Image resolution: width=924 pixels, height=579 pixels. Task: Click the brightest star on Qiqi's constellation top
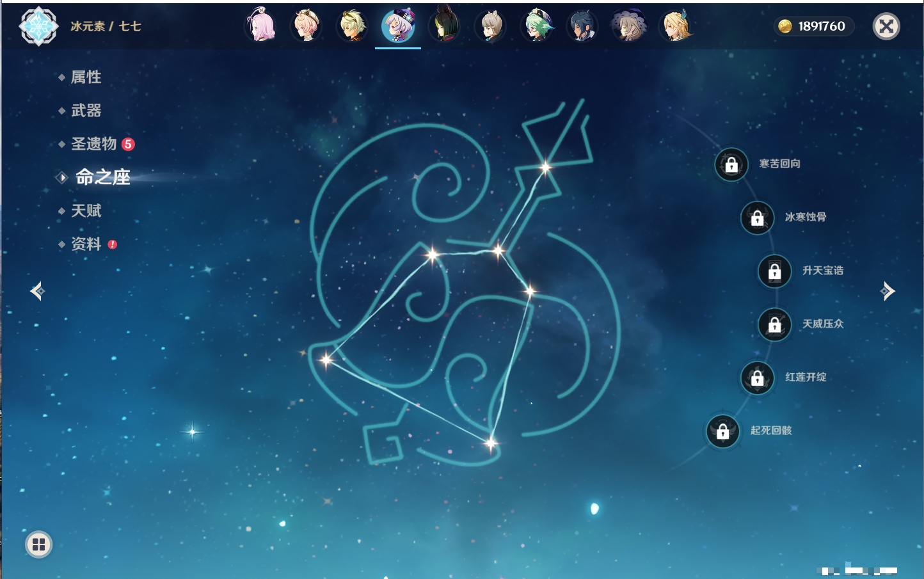tap(545, 168)
